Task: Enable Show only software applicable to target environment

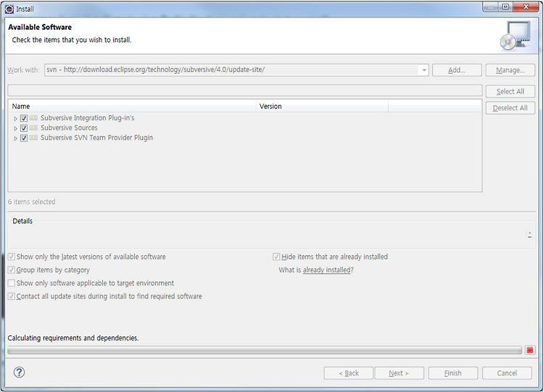Action: tap(12, 283)
